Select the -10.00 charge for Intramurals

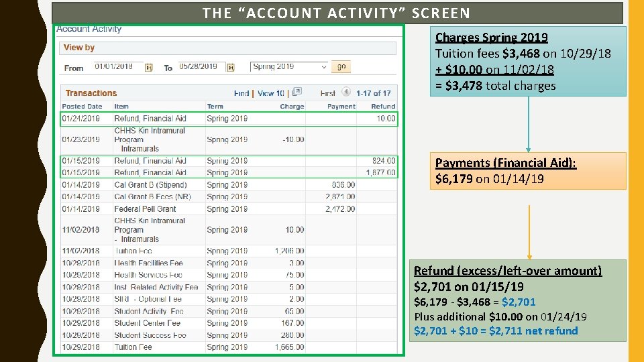coord(293,139)
